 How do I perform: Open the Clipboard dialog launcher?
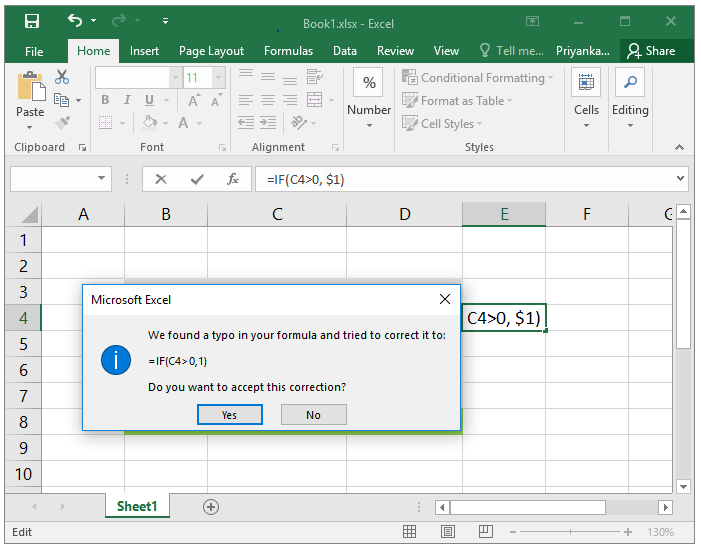pyautogui.click(x=82, y=148)
